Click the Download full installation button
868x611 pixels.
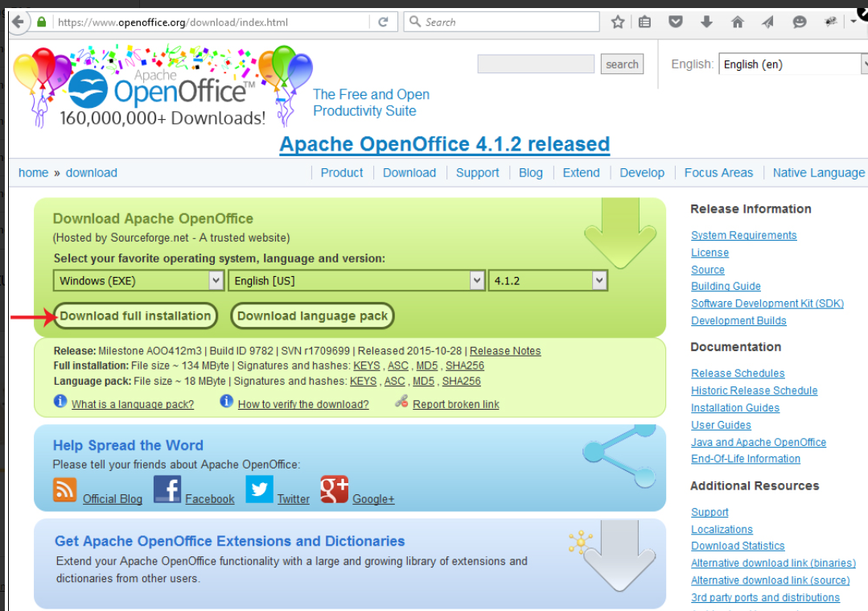point(135,316)
